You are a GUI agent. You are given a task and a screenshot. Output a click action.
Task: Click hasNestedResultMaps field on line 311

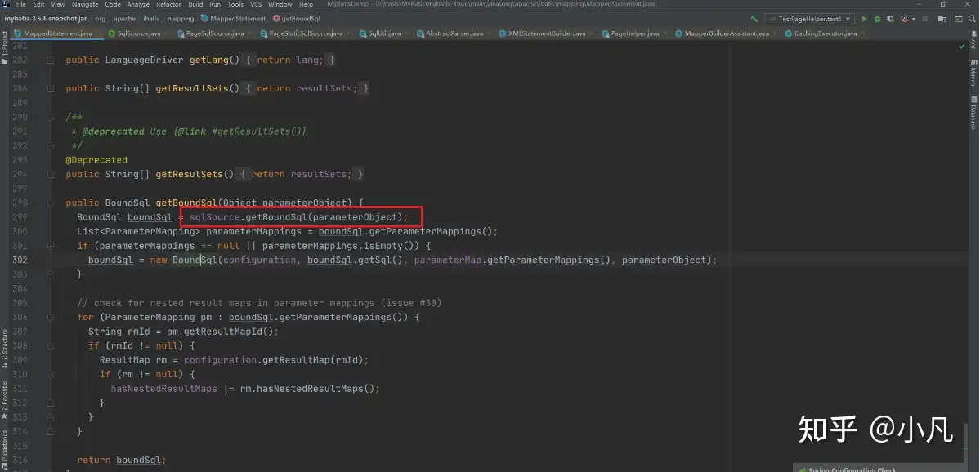(x=163, y=389)
